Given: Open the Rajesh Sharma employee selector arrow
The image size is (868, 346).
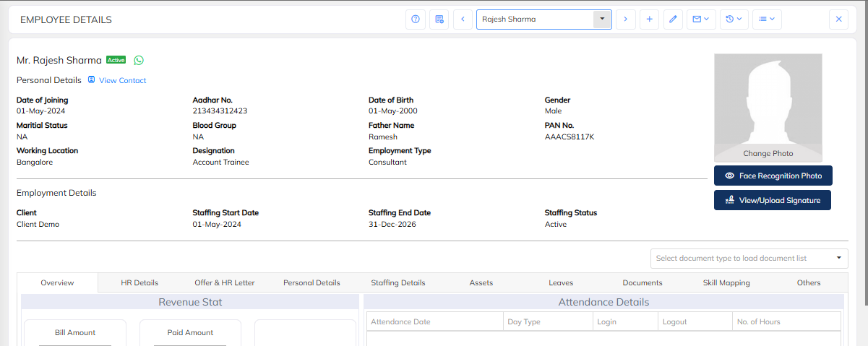Looking at the screenshot, I should (x=602, y=20).
